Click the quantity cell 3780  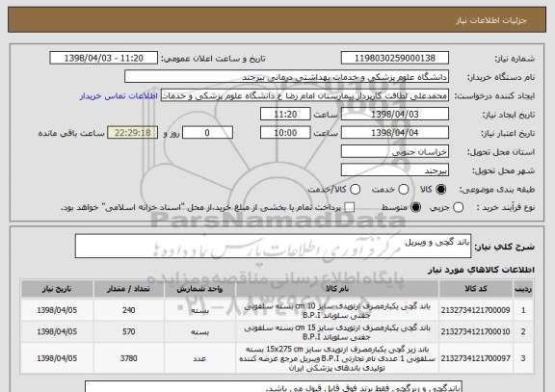click(x=128, y=358)
